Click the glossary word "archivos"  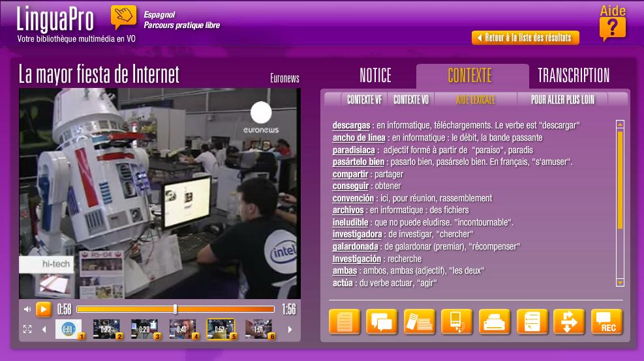click(348, 210)
